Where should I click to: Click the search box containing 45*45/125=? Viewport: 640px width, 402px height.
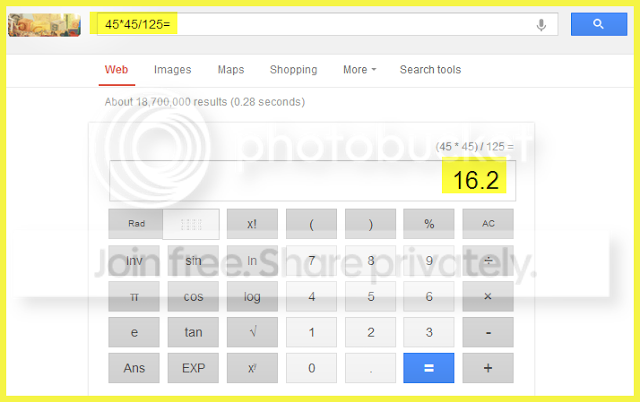tap(327, 24)
